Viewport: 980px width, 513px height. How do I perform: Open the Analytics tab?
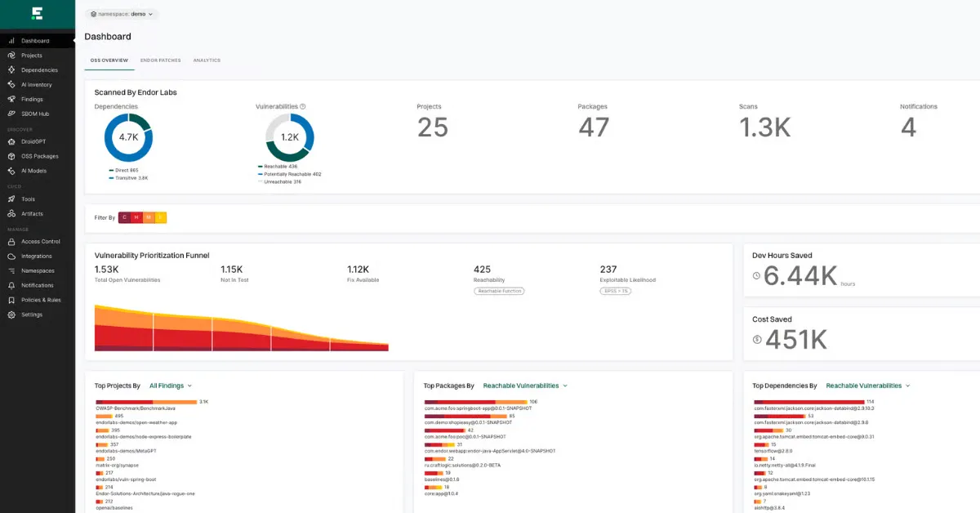[x=207, y=60]
